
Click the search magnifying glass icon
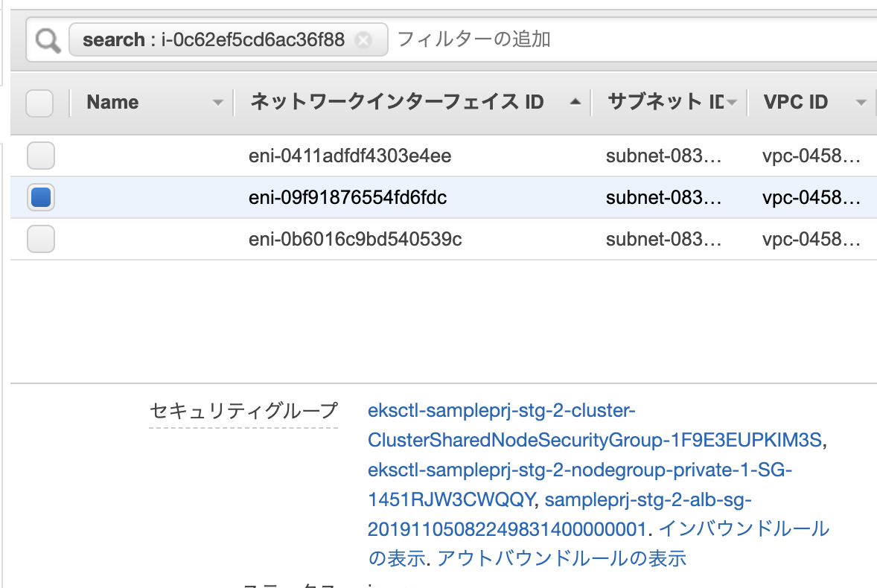click(x=45, y=39)
